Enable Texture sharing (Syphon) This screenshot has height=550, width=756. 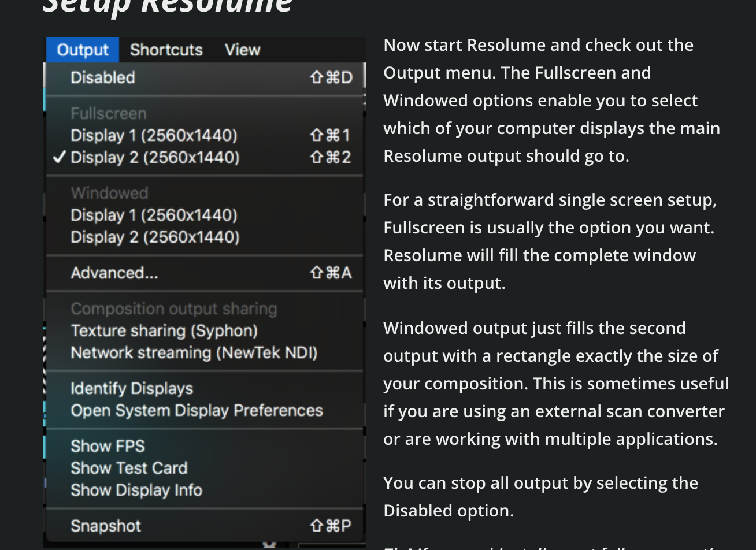click(x=164, y=331)
